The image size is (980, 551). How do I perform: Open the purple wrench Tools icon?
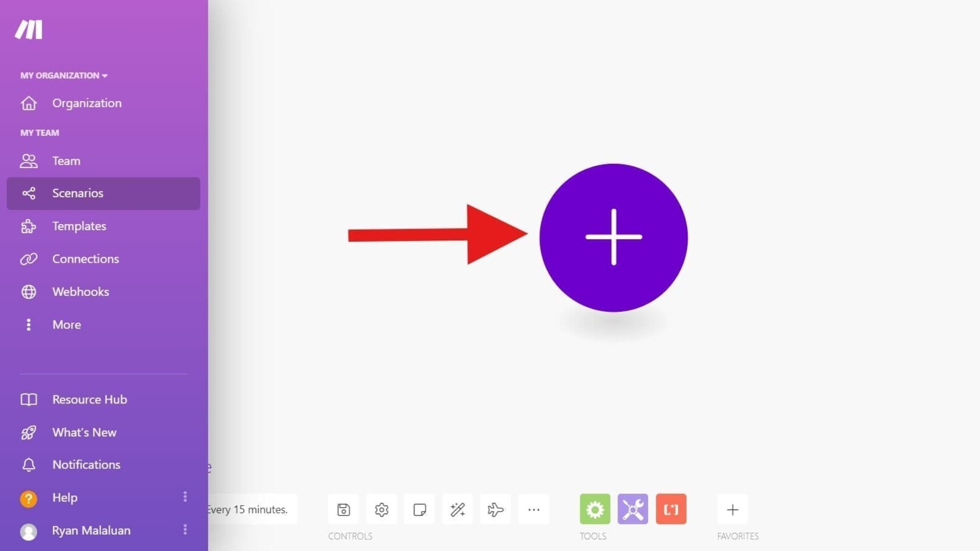pyautogui.click(x=632, y=509)
